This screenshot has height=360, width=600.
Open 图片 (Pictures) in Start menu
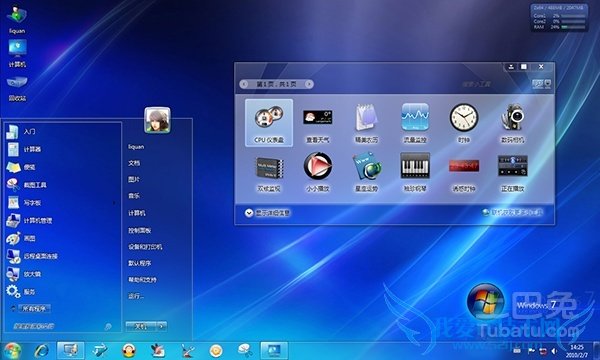(x=134, y=179)
